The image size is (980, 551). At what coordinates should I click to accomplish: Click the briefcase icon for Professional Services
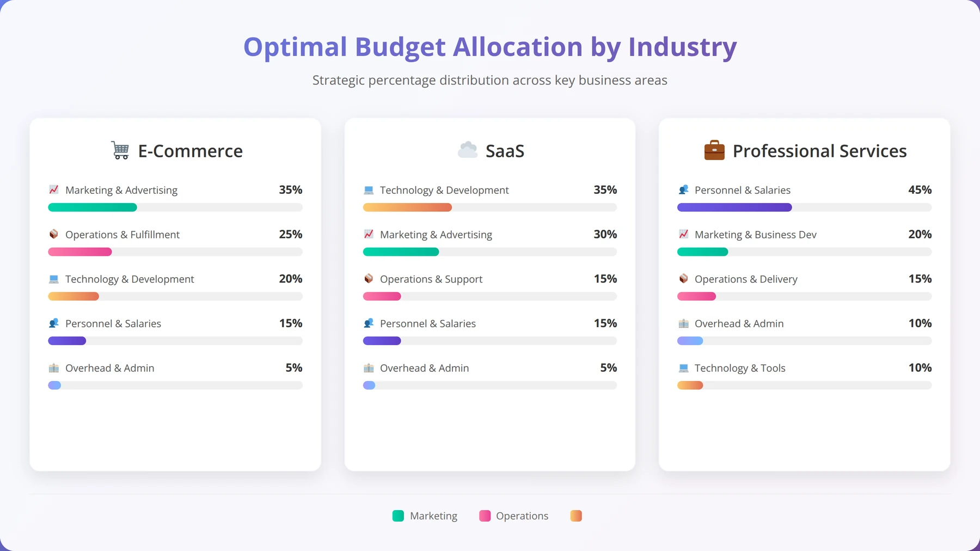pyautogui.click(x=714, y=150)
